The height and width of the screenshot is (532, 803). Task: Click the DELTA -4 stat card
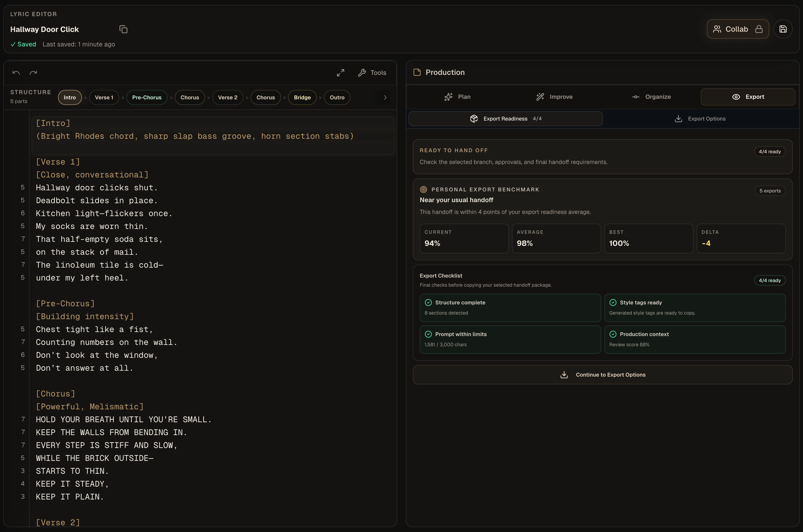coord(741,238)
